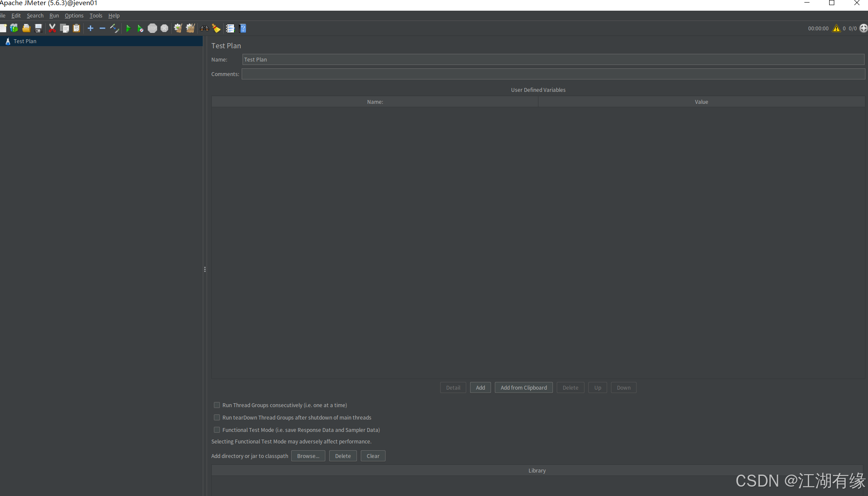The height and width of the screenshot is (496, 868).
Task: Click the Add variable button
Action: (480, 387)
